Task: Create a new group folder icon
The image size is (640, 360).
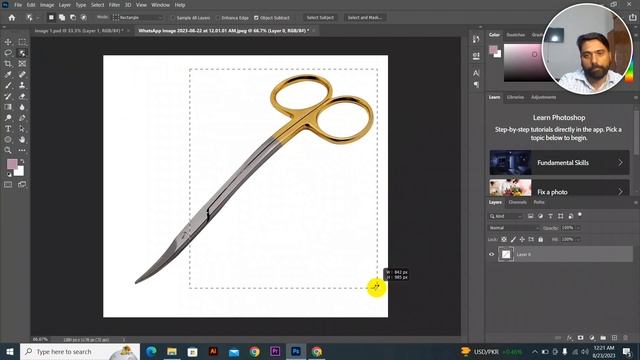Action: point(603,338)
